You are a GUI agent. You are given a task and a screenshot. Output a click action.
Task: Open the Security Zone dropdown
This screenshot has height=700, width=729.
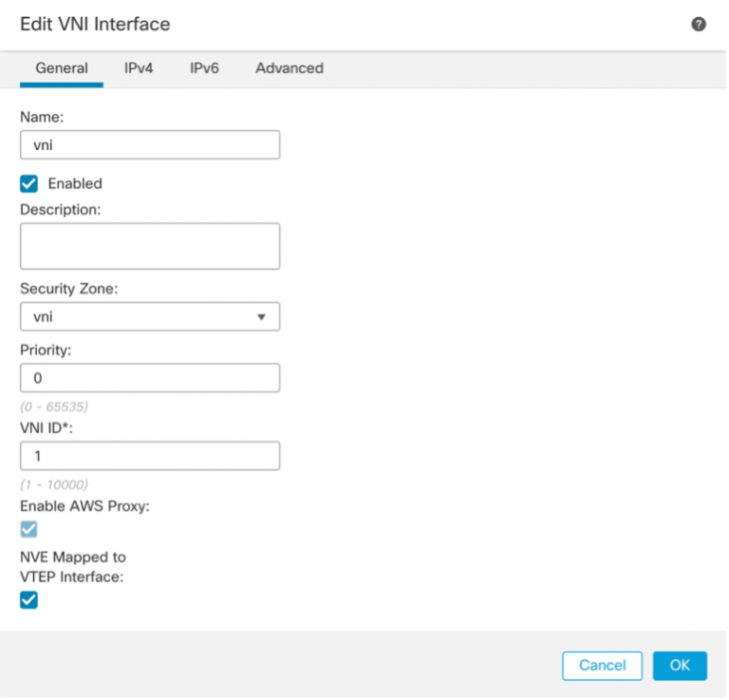point(150,316)
